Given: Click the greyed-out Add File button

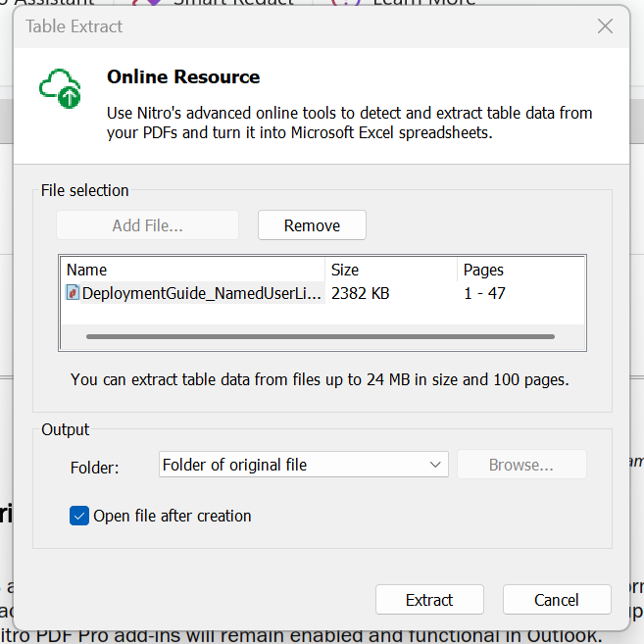Looking at the screenshot, I should pos(147,225).
